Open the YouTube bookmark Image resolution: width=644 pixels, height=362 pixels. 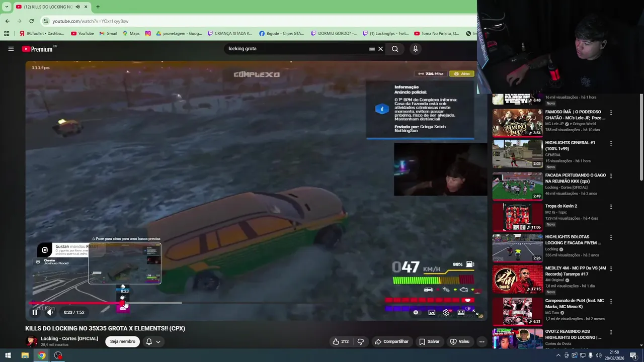click(83, 34)
